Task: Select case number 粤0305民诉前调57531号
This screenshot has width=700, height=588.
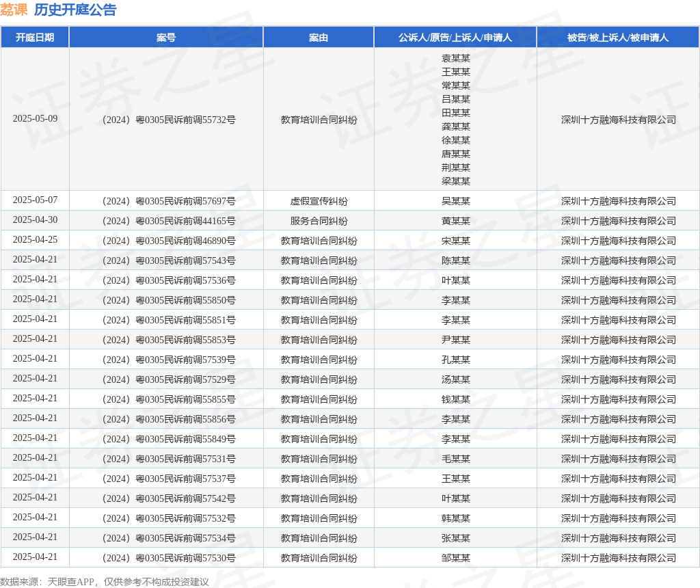Action: 170,459
